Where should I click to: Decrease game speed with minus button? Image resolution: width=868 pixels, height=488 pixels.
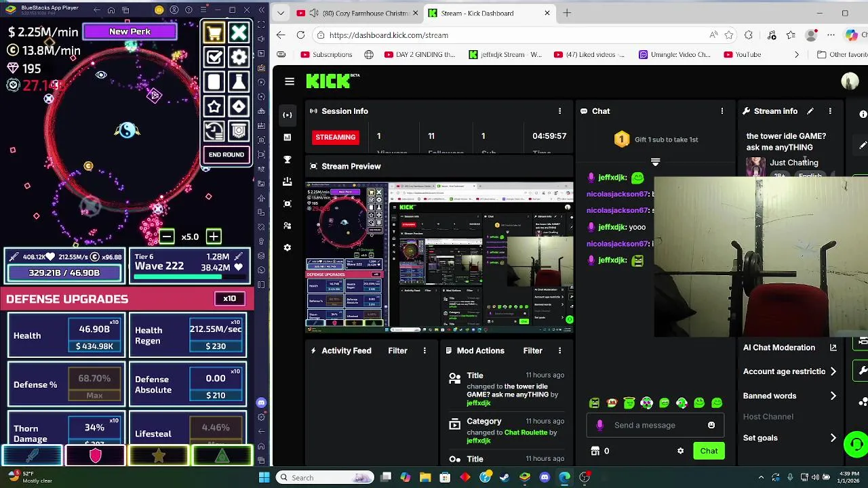(167, 237)
